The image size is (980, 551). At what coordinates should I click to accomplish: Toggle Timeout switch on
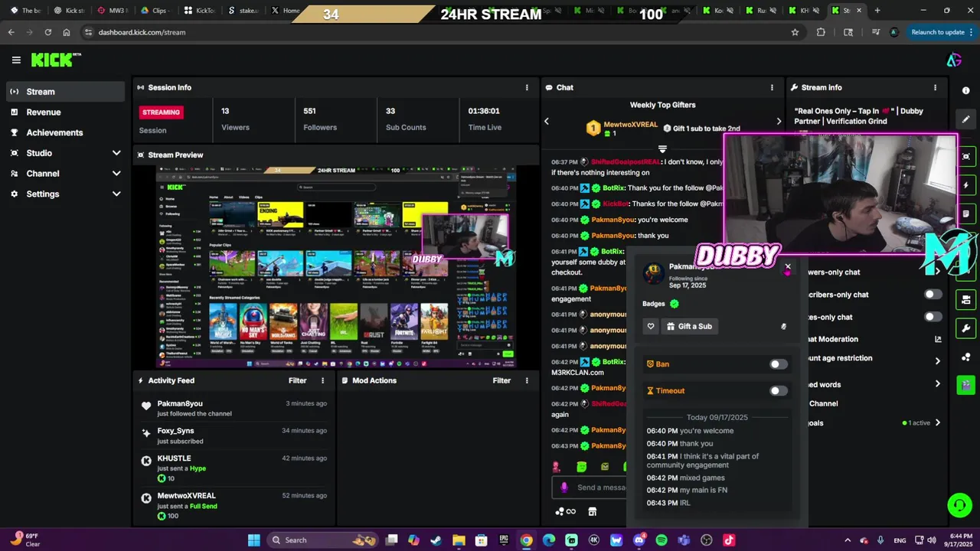pyautogui.click(x=779, y=391)
